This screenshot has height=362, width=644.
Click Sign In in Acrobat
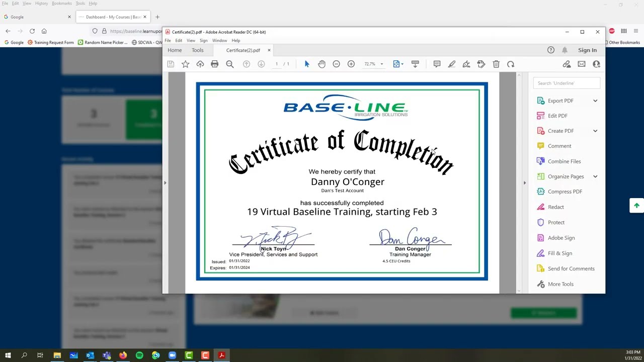click(587, 50)
